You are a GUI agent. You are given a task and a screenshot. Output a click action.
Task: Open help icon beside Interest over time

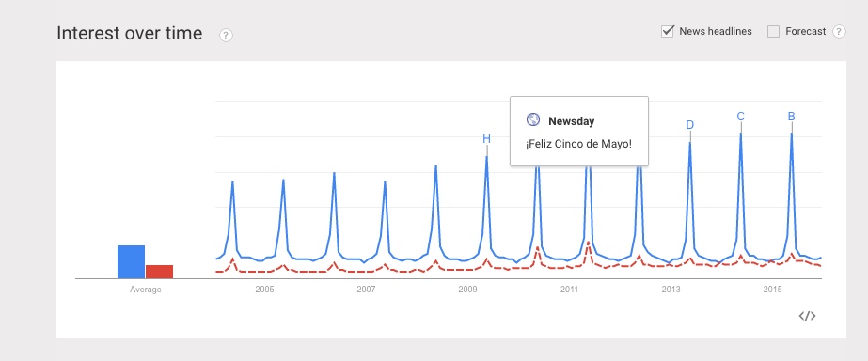[x=226, y=36]
